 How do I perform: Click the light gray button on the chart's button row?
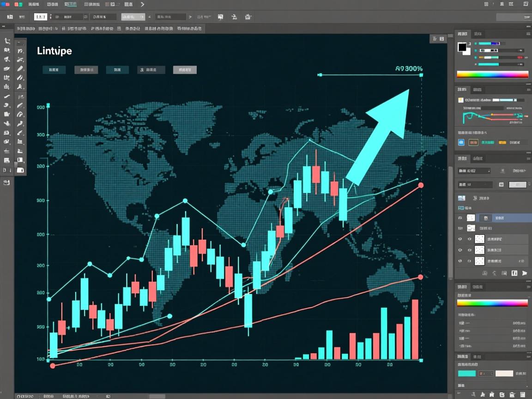click(x=185, y=70)
